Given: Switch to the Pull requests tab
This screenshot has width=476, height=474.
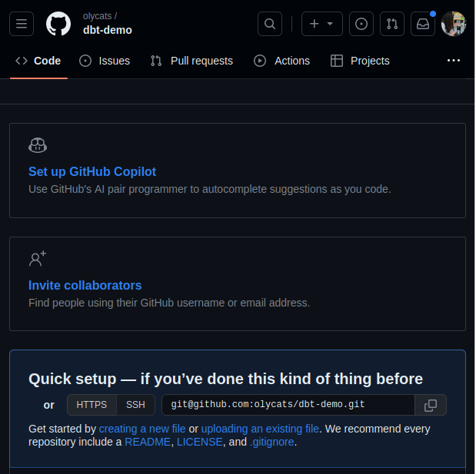Looking at the screenshot, I should tap(191, 61).
